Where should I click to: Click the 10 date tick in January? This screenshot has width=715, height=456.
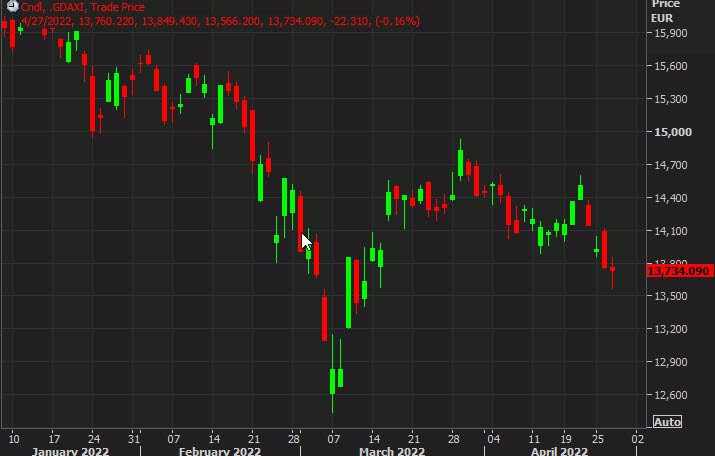point(14,439)
